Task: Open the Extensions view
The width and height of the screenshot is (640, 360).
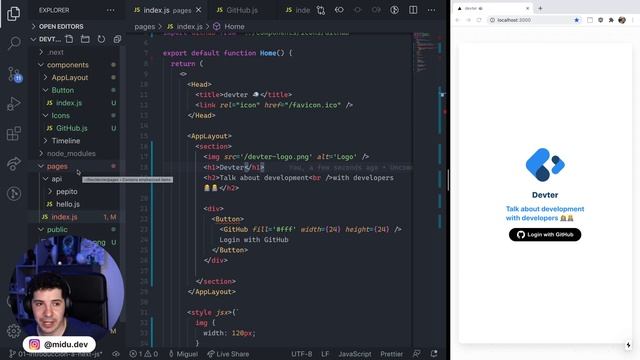Action: point(14,133)
